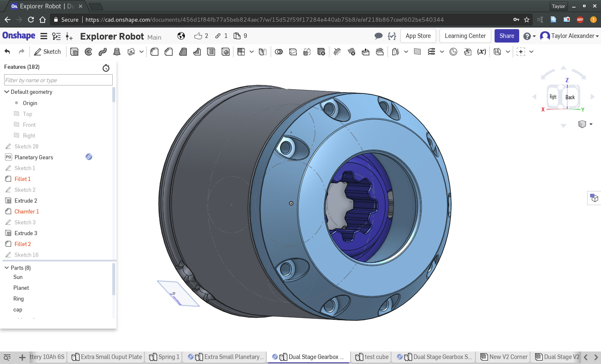This screenshot has height=364, width=601.
Task: Select the Sweep tool
Action: 103,52
